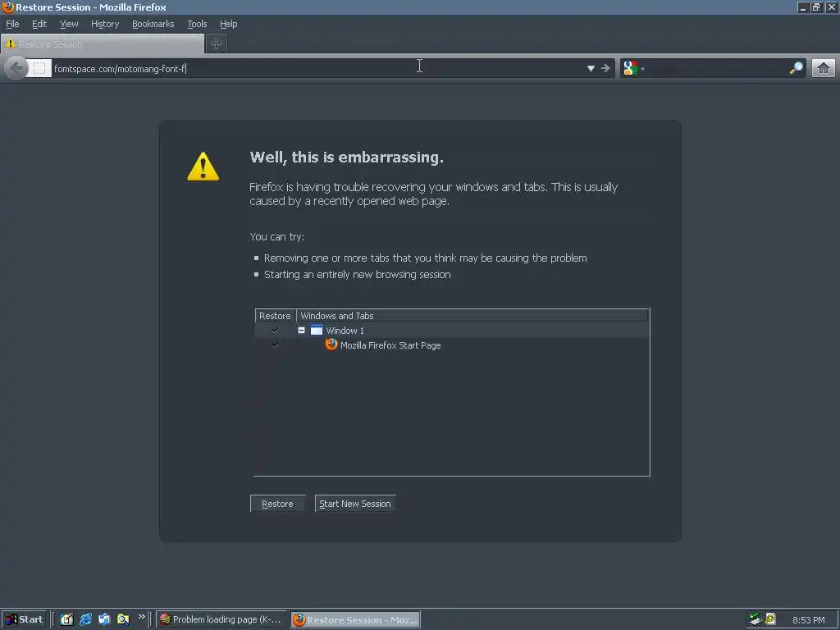Click the Go arrow in the address bar
Image resolution: width=840 pixels, height=630 pixels.
pyautogui.click(x=605, y=68)
